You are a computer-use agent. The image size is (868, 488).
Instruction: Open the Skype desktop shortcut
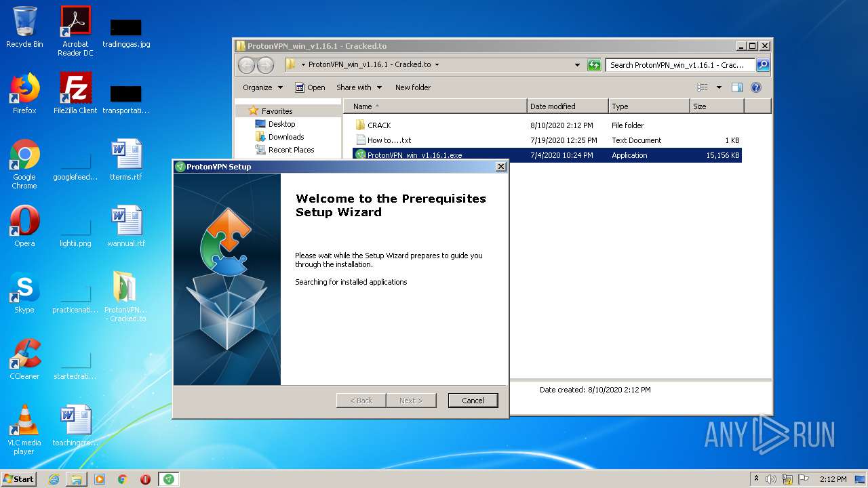tap(24, 293)
